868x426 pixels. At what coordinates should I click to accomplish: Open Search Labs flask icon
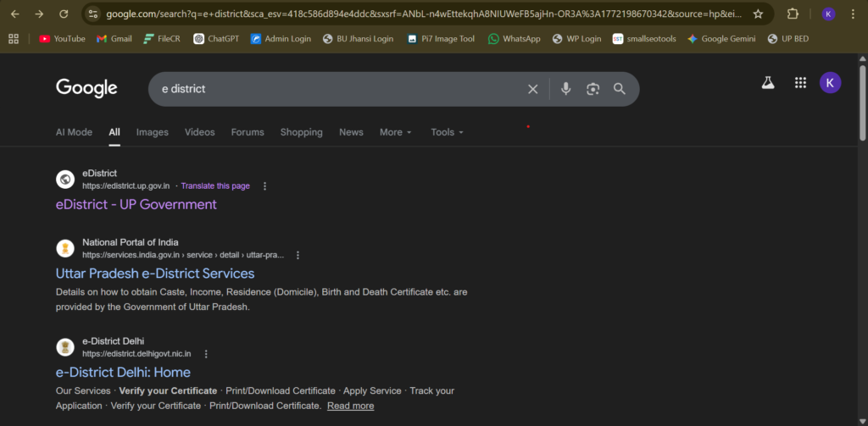(768, 83)
